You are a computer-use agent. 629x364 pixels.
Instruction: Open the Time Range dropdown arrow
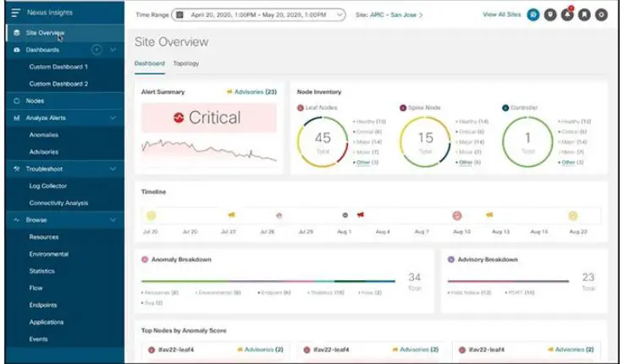tap(339, 15)
